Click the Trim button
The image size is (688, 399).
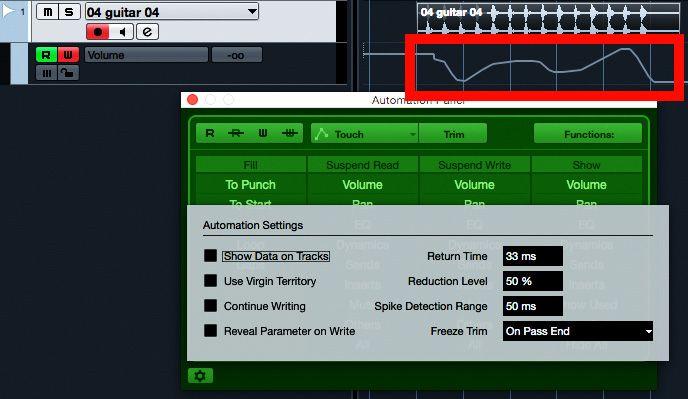(453, 133)
